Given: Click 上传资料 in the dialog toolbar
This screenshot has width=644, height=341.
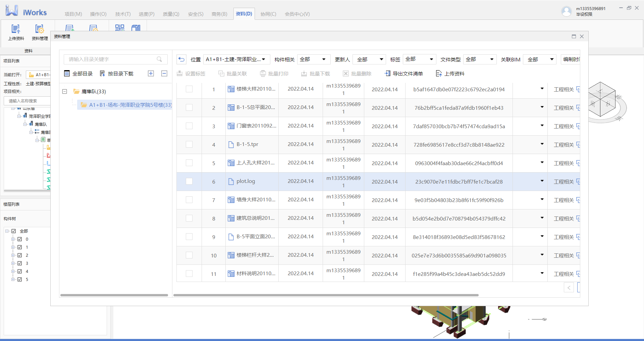Looking at the screenshot, I should tap(450, 74).
